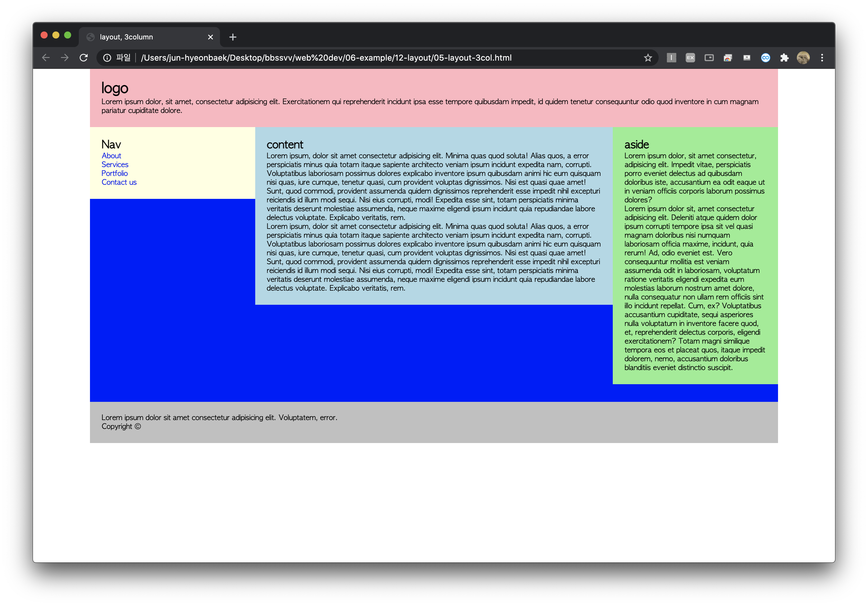Click the Portfolio link
The image size is (868, 606).
[114, 173]
